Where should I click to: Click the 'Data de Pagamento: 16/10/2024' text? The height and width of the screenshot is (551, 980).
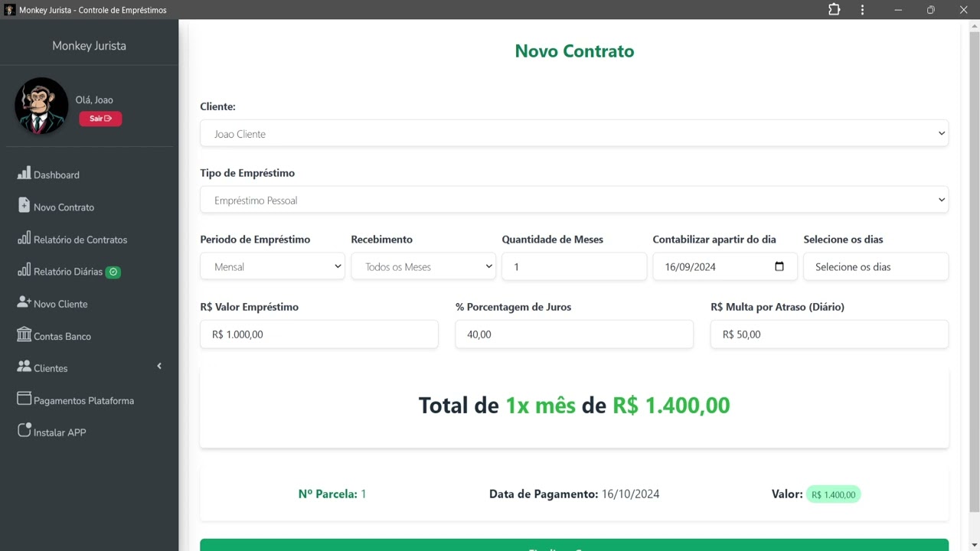(x=574, y=494)
